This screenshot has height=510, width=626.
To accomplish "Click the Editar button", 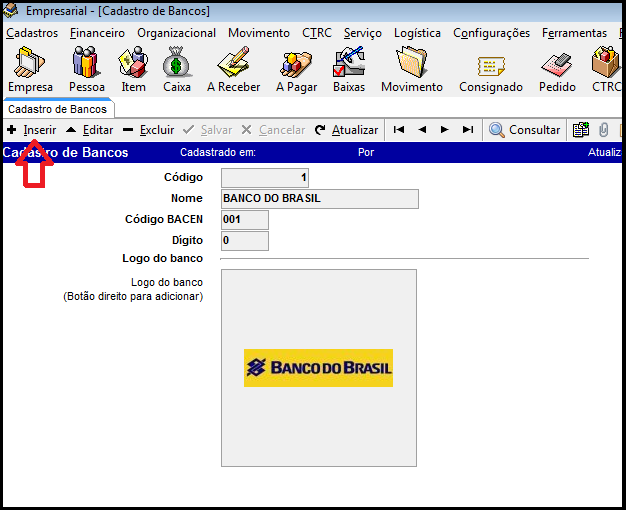I will (89, 130).
